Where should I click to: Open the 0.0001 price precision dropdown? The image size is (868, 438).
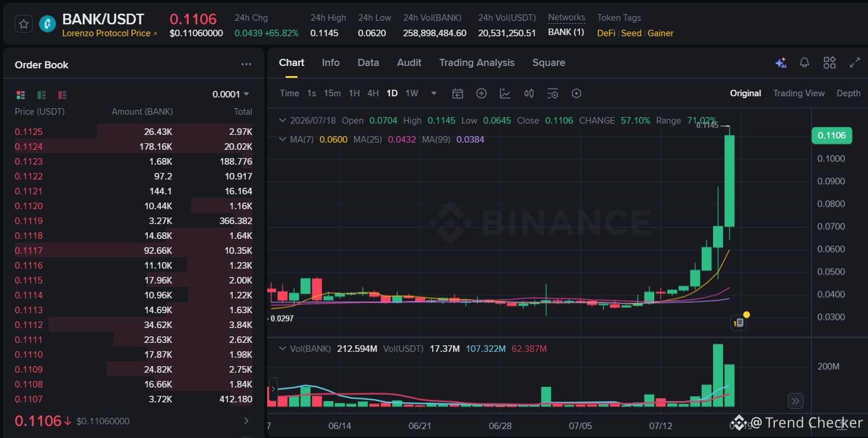pyautogui.click(x=231, y=94)
